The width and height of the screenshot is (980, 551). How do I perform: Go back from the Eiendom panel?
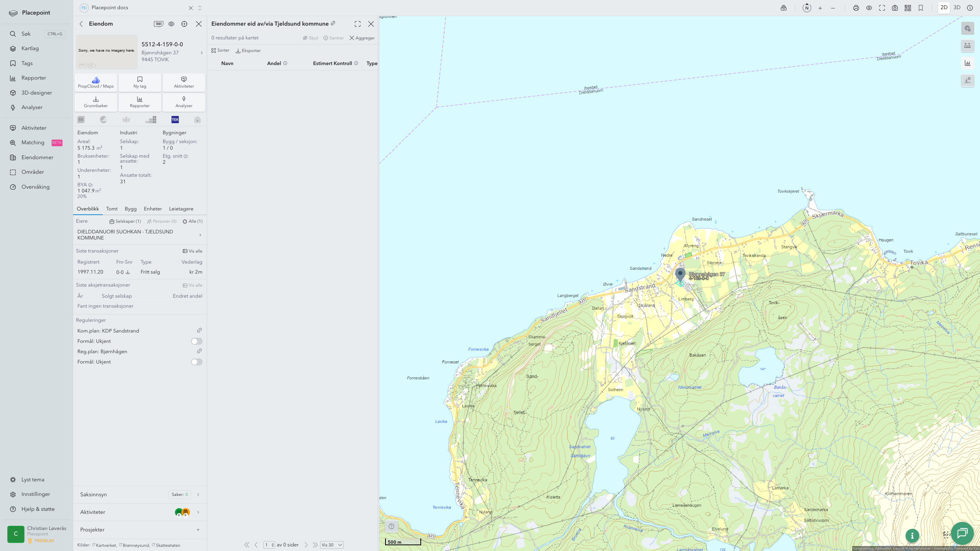pos(81,24)
